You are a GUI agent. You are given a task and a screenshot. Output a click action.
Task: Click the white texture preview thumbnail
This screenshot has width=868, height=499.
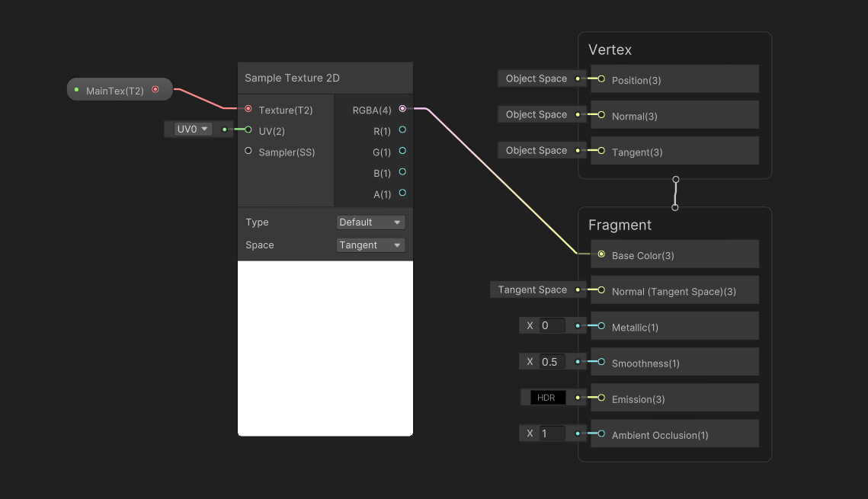point(325,348)
